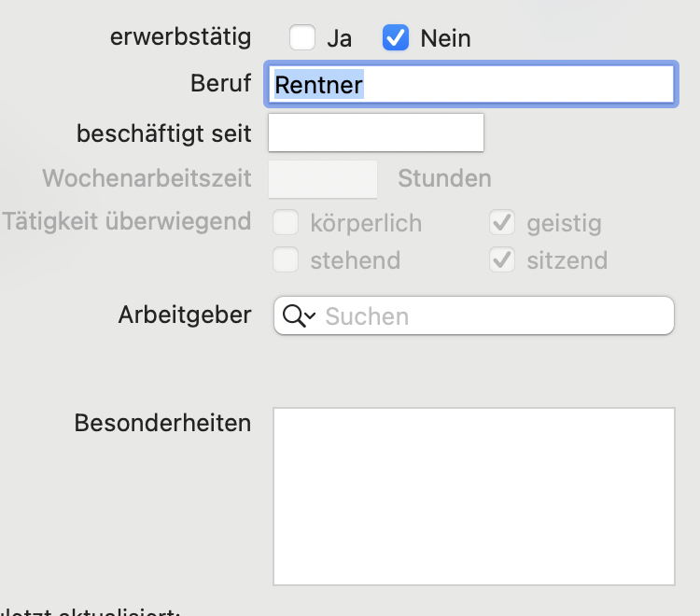Click the disabled Wochenarbeitszeit hours field
The width and height of the screenshot is (700, 616).
pyautogui.click(x=323, y=179)
